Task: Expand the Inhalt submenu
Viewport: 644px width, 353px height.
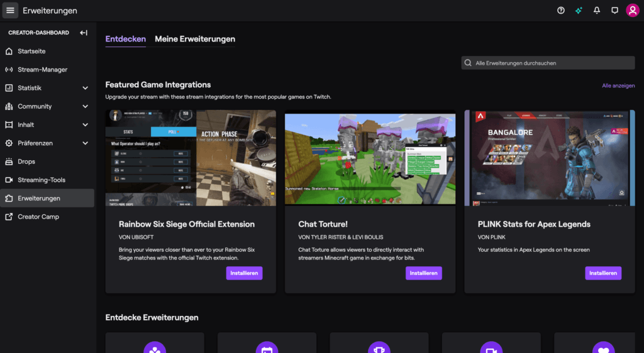Action: (x=85, y=124)
